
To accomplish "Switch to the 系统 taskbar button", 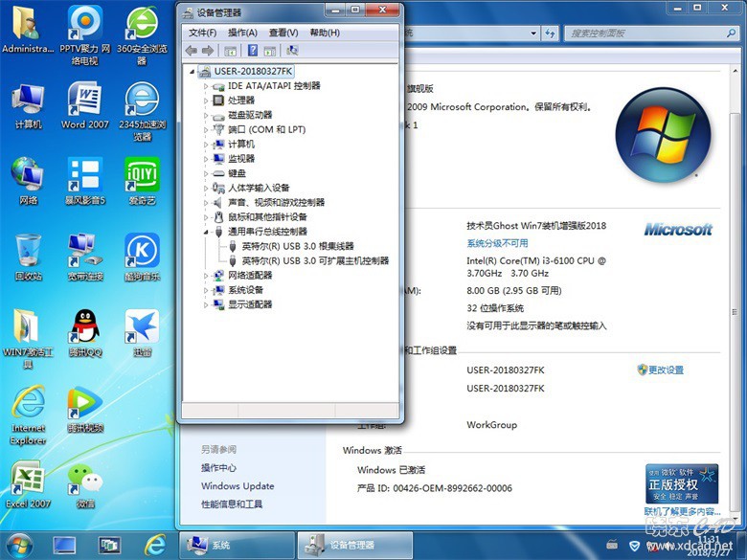I will pyautogui.click(x=237, y=546).
